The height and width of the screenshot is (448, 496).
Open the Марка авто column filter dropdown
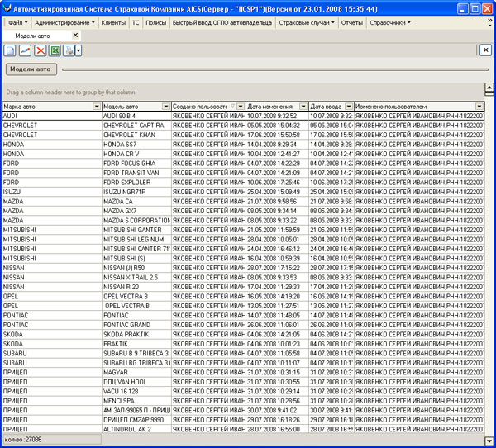point(96,107)
